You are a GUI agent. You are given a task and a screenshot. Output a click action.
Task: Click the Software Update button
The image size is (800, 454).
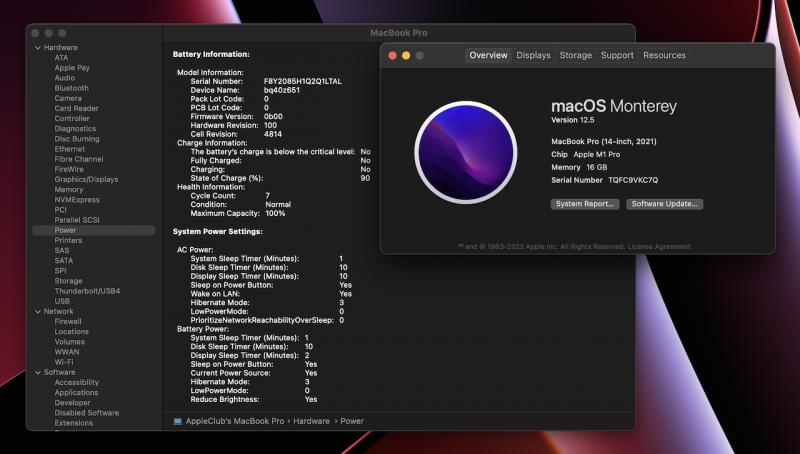pyautogui.click(x=664, y=204)
